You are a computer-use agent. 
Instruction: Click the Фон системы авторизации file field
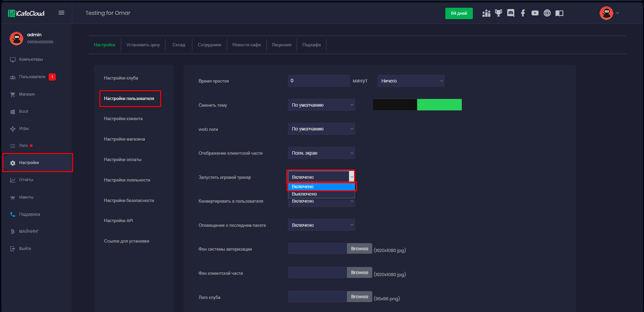317,249
